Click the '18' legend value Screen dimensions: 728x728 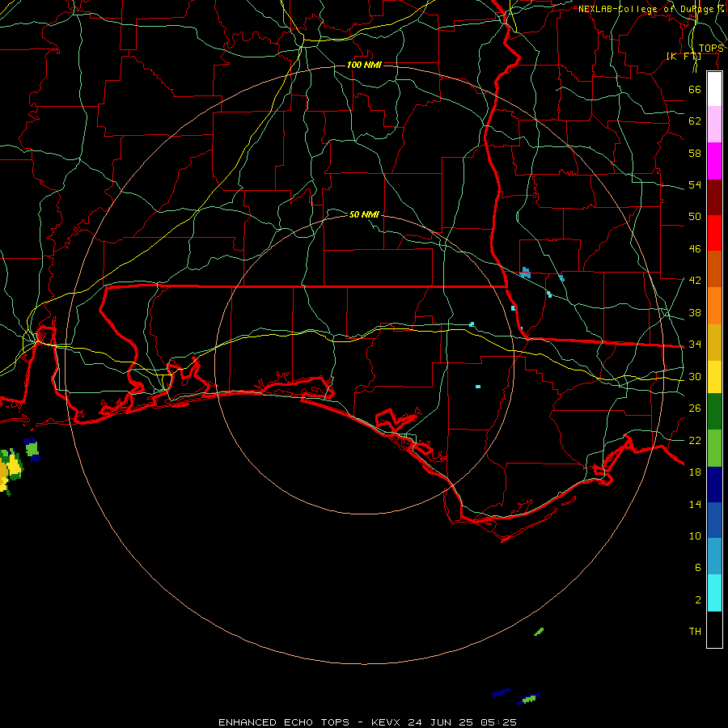[x=695, y=472]
